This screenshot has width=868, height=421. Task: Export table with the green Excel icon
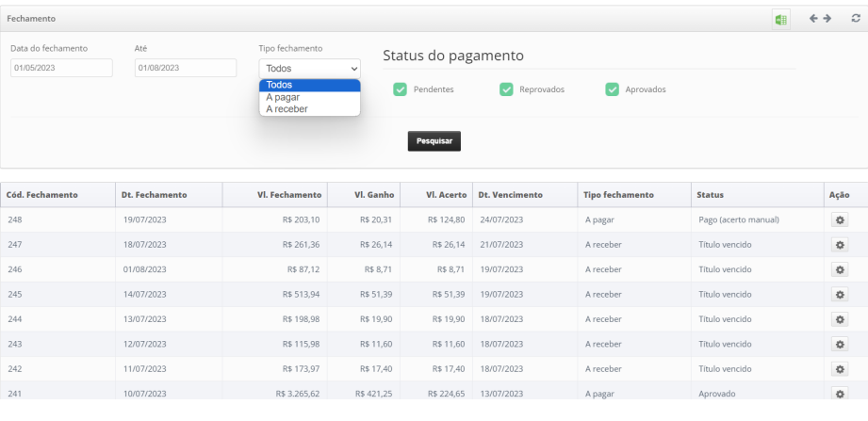pyautogui.click(x=780, y=18)
